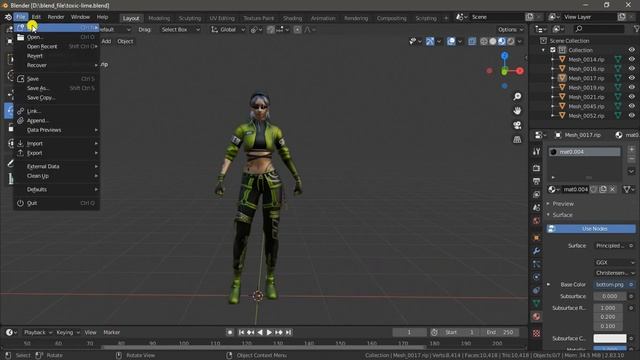Image resolution: width=640 pixels, height=360 pixels.
Task: Toggle X-ray view icon
Action: pyautogui.click(x=472, y=41)
